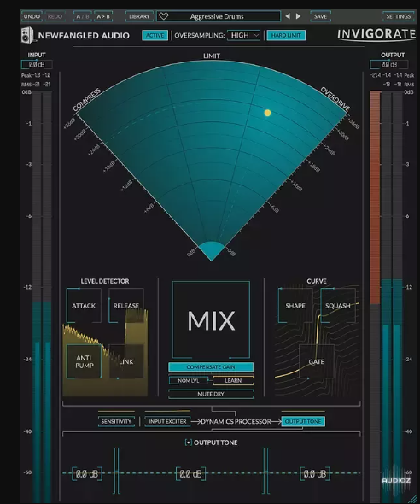Save the current preset
This screenshot has height=504, width=420.
coord(320,16)
